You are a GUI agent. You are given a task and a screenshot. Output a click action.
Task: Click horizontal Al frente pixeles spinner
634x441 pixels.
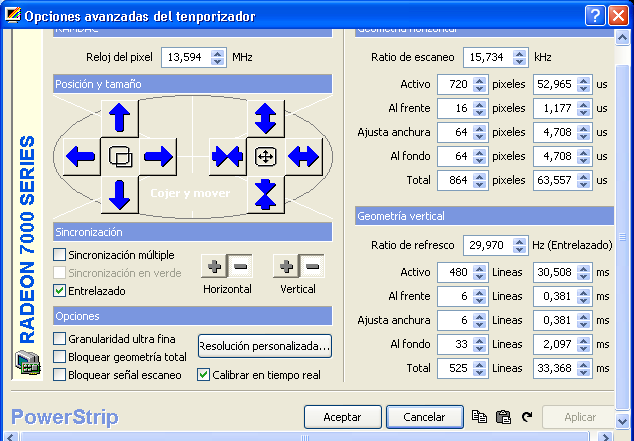(480, 108)
